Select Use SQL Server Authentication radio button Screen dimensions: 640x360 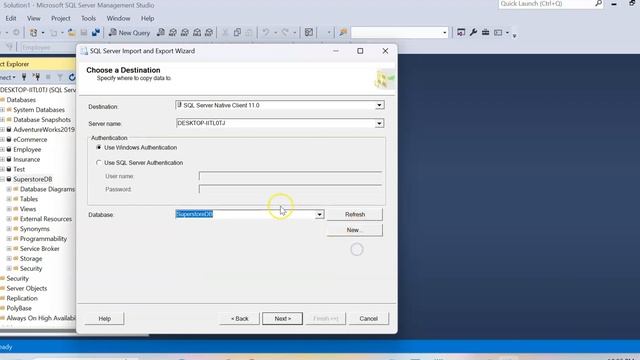99,162
